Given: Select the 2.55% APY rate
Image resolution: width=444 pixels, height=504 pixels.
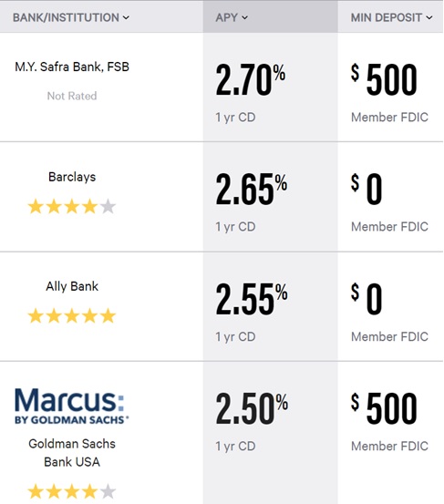Looking at the screenshot, I should [252, 299].
